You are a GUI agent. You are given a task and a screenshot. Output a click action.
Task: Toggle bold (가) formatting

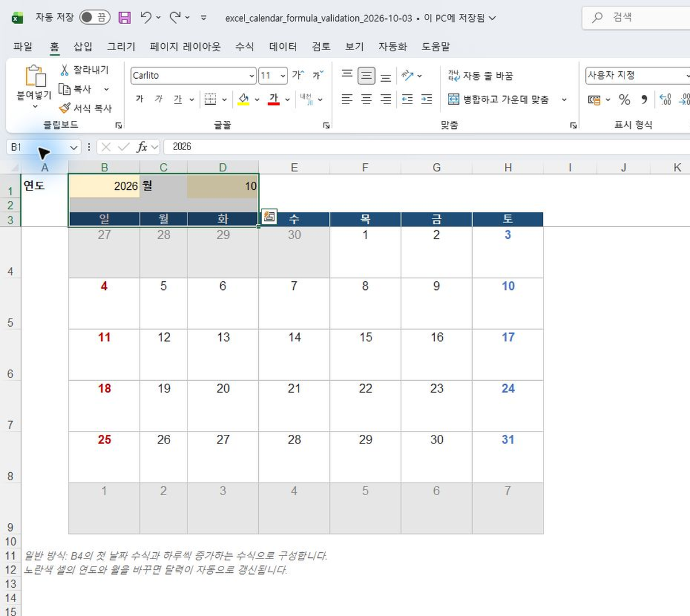coord(140,100)
